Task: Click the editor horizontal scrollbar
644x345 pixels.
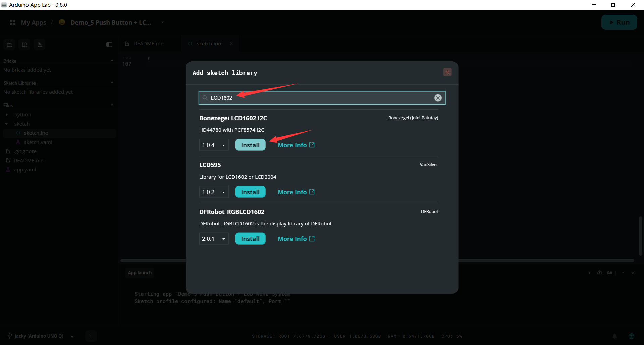Action: pyautogui.click(x=377, y=260)
